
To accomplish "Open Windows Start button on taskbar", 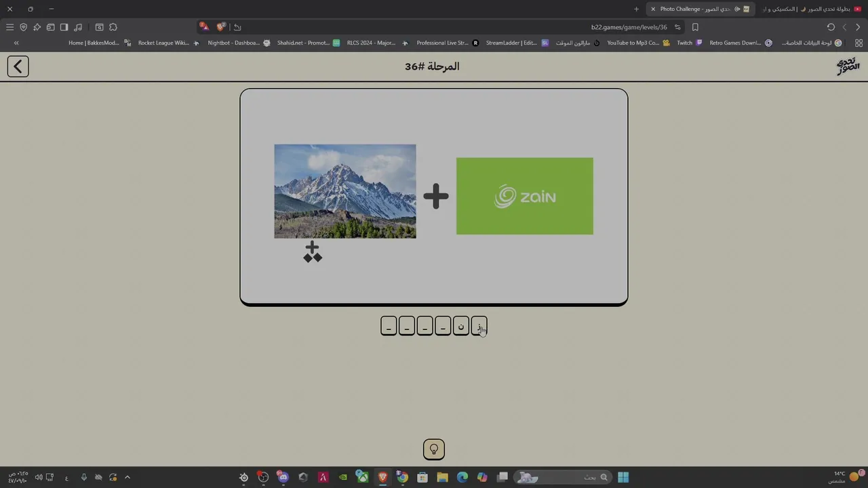I will point(623,477).
